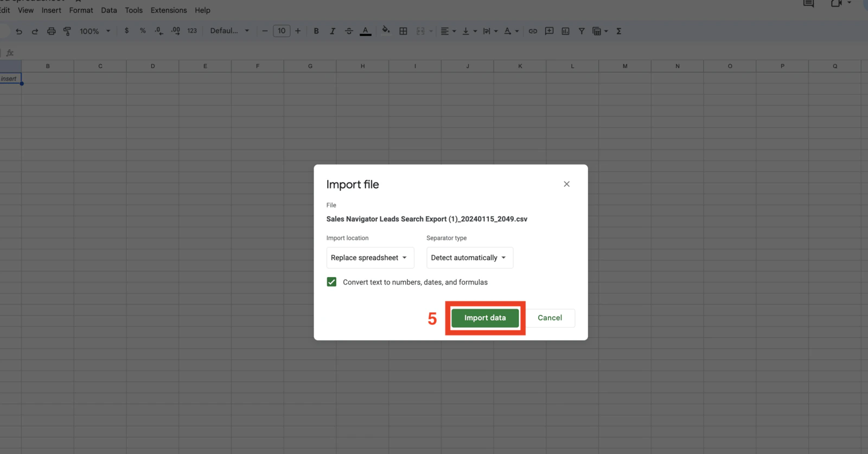Viewport: 868px width, 454px height.
Task: Open the Replace spreadsheet import location dropdown
Action: coord(370,257)
